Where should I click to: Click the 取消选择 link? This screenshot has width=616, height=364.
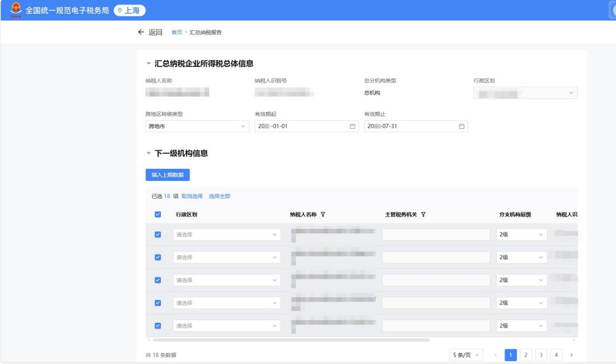(x=192, y=196)
